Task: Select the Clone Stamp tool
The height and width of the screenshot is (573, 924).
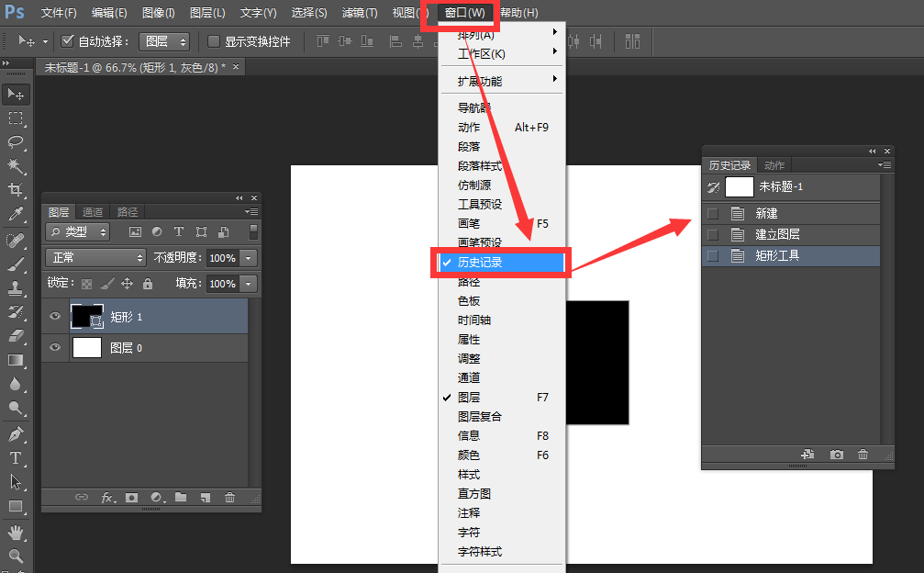Action: click(16, 288)
